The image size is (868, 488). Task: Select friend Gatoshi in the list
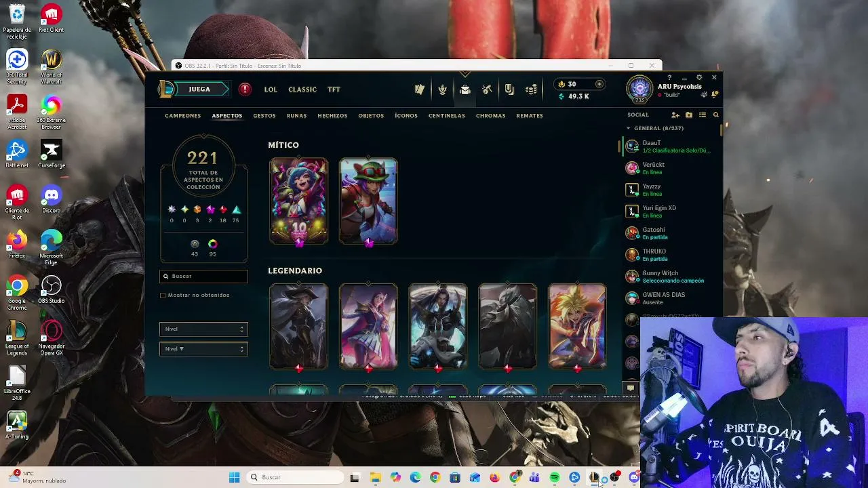coord(670,233)
